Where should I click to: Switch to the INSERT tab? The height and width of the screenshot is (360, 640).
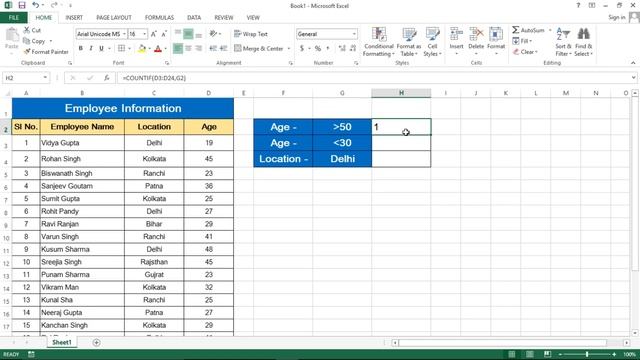click(x=74, y=18)
